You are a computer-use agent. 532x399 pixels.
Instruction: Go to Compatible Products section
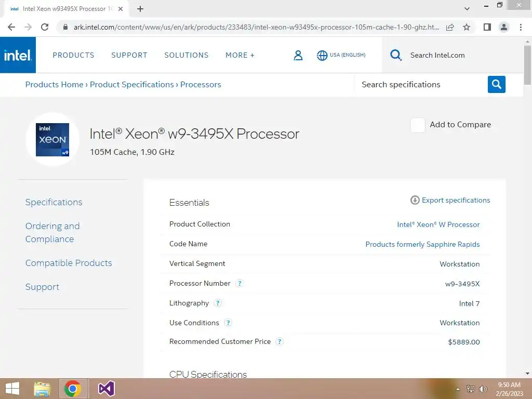tap(69, 263)
